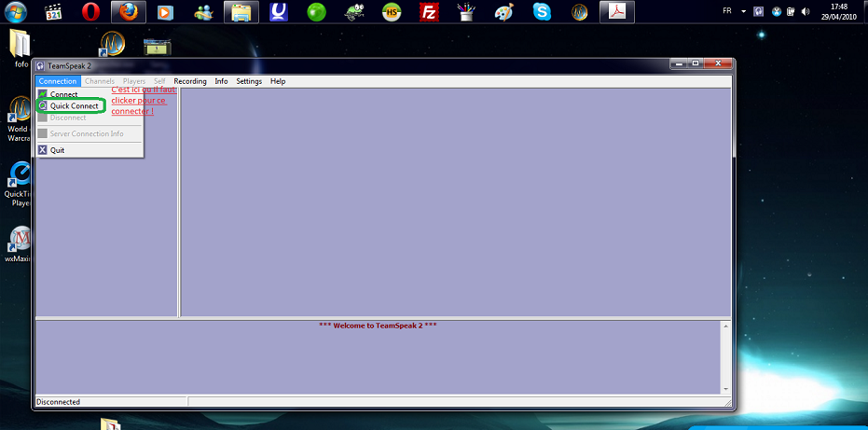Open the Info menu

pos(222,81)
